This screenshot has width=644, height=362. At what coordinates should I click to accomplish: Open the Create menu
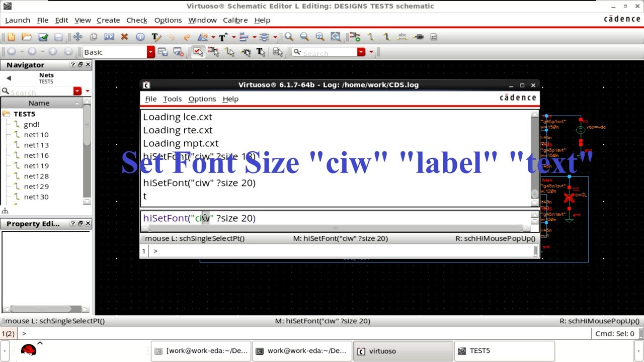click(108, 20)
